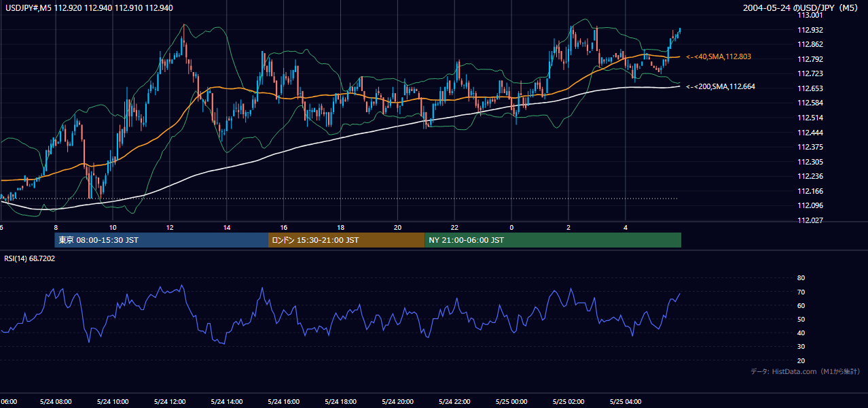868x408 pixels.
Task: Click the 200 SMA label 112.664
Action: (x=720, y=86)
